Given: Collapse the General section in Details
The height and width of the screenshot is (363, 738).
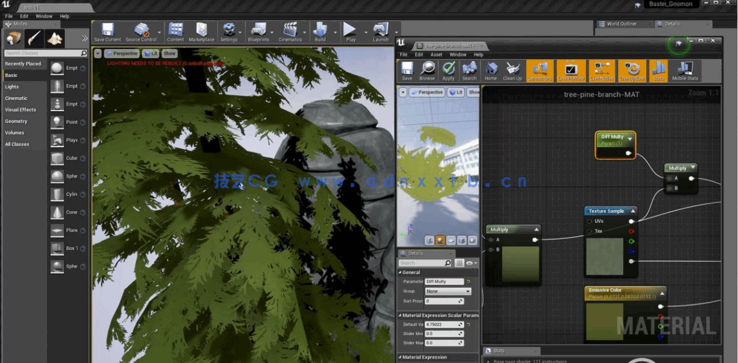Looking at the screenshot, I should pyautogui.click(x=401, y=273).
